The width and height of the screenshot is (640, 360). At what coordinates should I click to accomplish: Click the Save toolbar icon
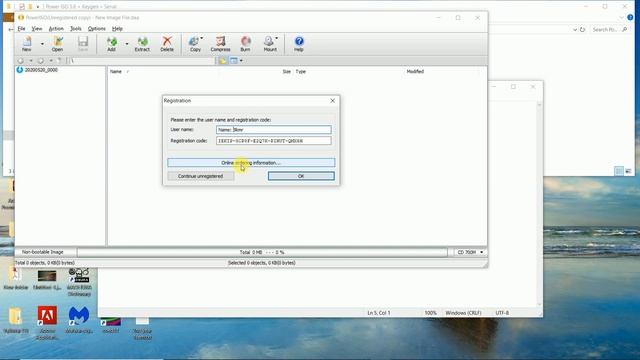tap(83, 44)
